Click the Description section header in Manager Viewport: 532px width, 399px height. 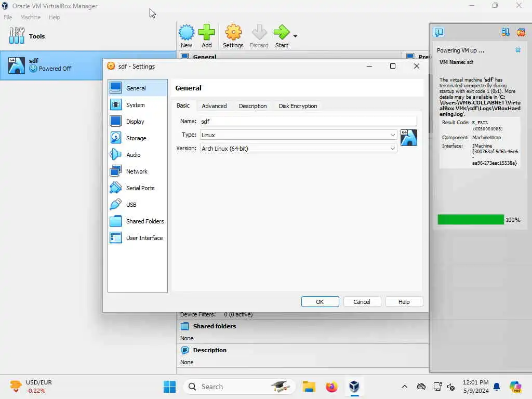(x=209, y=350)
